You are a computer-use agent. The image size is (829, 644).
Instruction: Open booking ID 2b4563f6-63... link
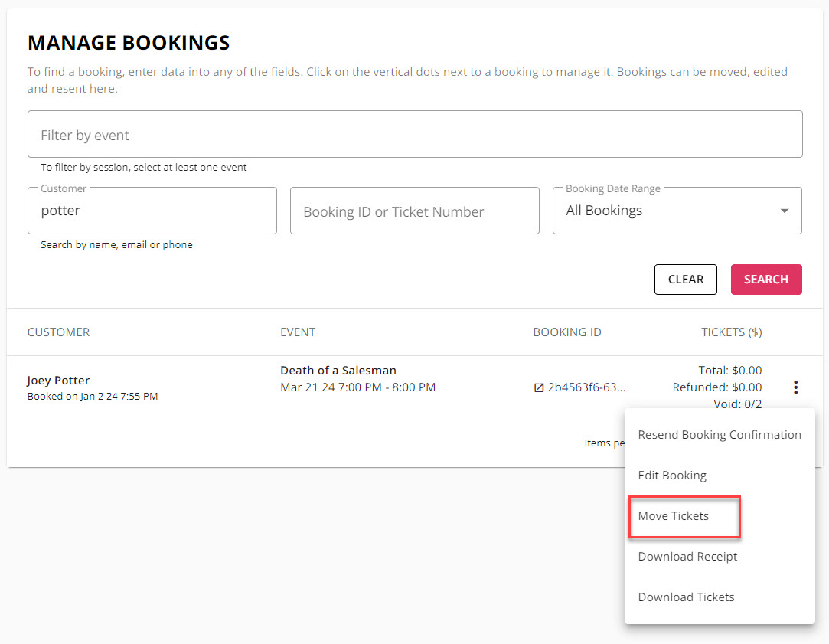(586, 387)
